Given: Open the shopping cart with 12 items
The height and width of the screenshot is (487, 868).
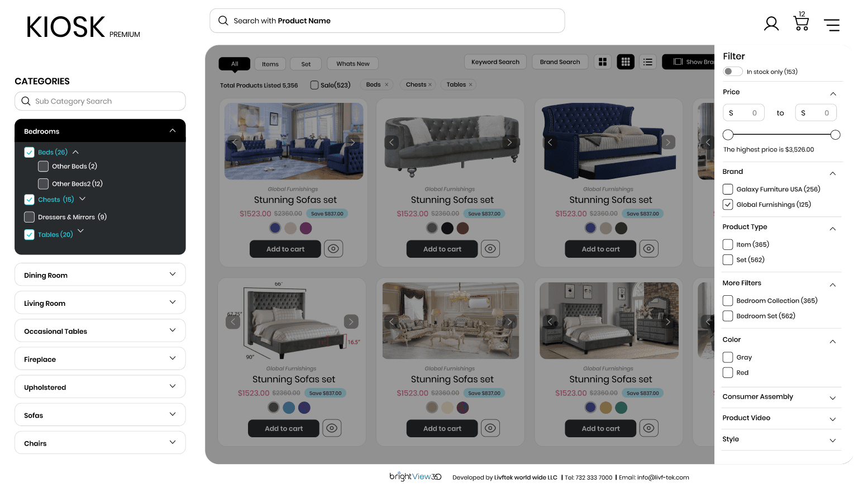Looking at the screenshot, I should [801, 22].
